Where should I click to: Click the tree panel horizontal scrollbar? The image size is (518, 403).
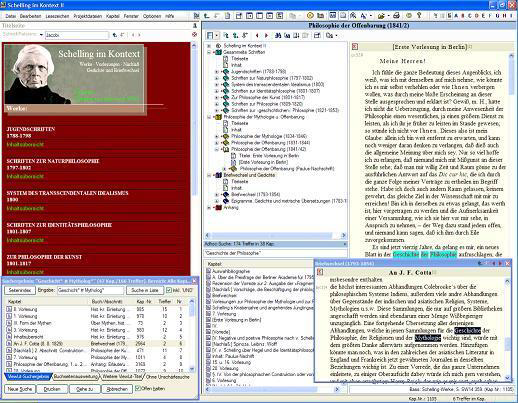pos(276,235)
